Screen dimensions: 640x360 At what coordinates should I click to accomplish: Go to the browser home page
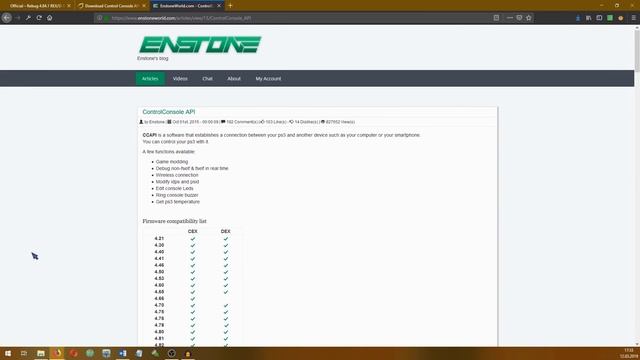point(50,18)
